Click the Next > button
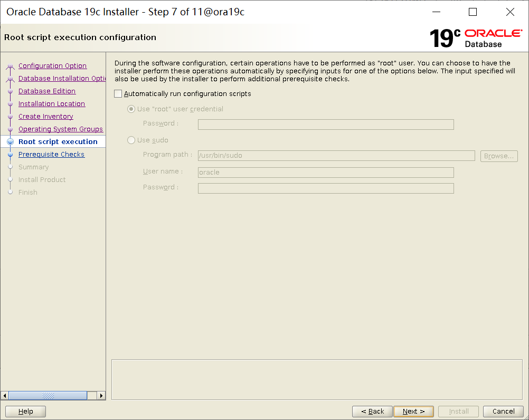This screenshot has width=529, height=420. point(413,411)
